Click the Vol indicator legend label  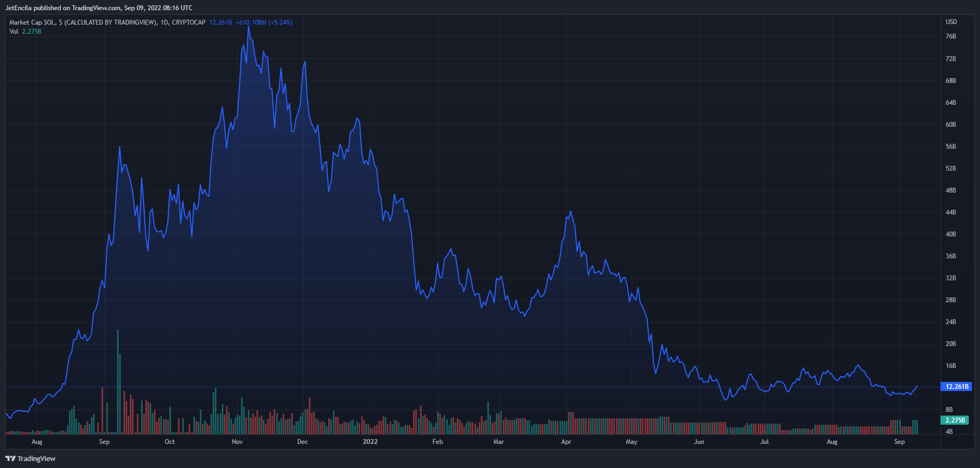14,32
